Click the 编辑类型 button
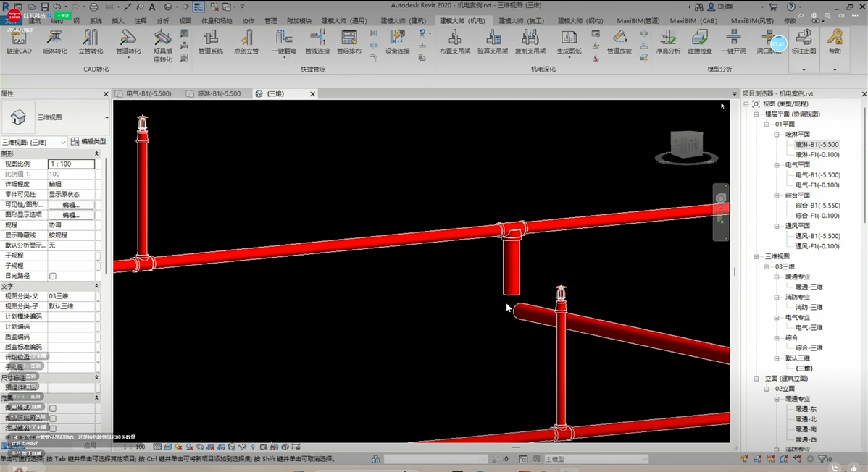 coord(89,142)
